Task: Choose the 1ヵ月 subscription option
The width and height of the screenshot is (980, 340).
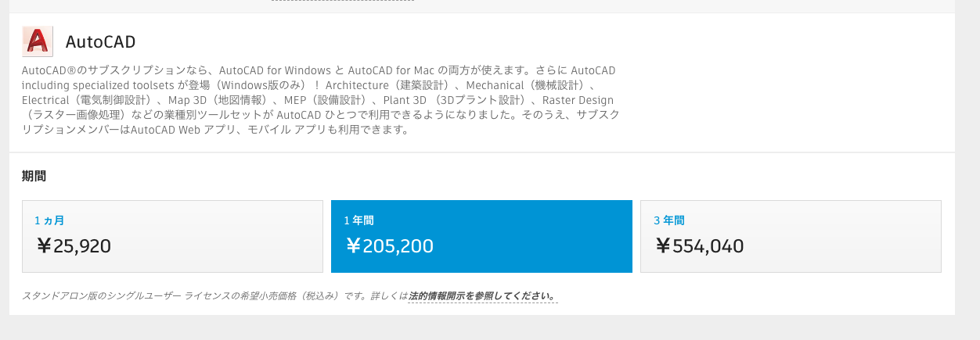Action: 172,236
